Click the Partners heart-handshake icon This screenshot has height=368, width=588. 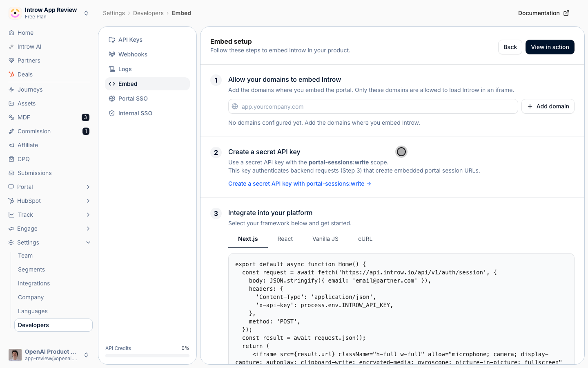coord(11,61)
